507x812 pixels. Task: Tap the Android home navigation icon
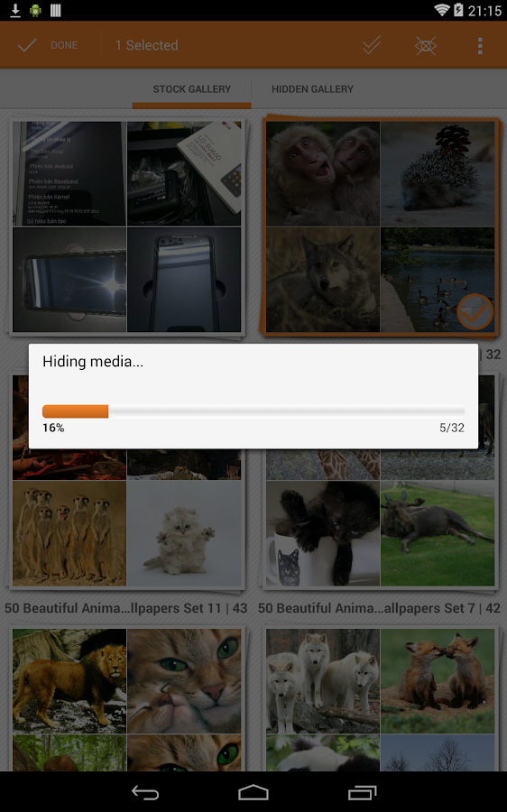click(253, 792)
